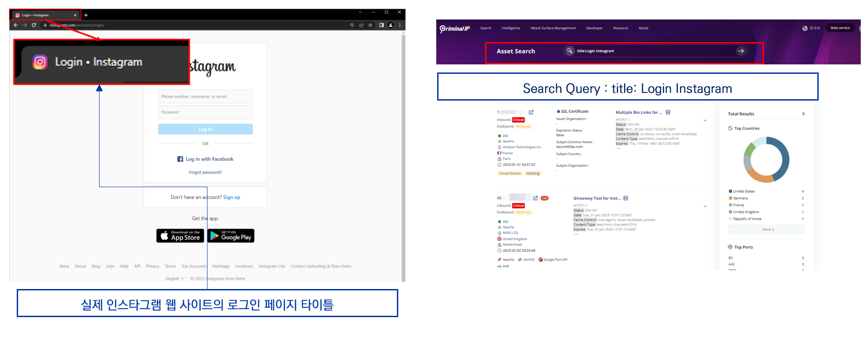Image resolution: width=868 pixels, height=352 pixels.
Task: Click the Asset Search arrow submit icon
Action: point(741,51)
